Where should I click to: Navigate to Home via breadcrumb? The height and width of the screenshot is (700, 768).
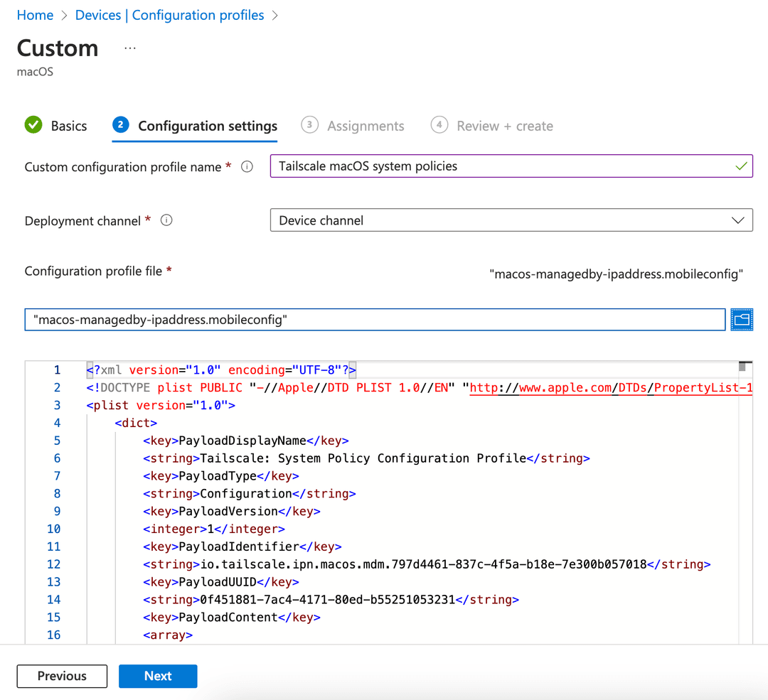tap(35, 14)
